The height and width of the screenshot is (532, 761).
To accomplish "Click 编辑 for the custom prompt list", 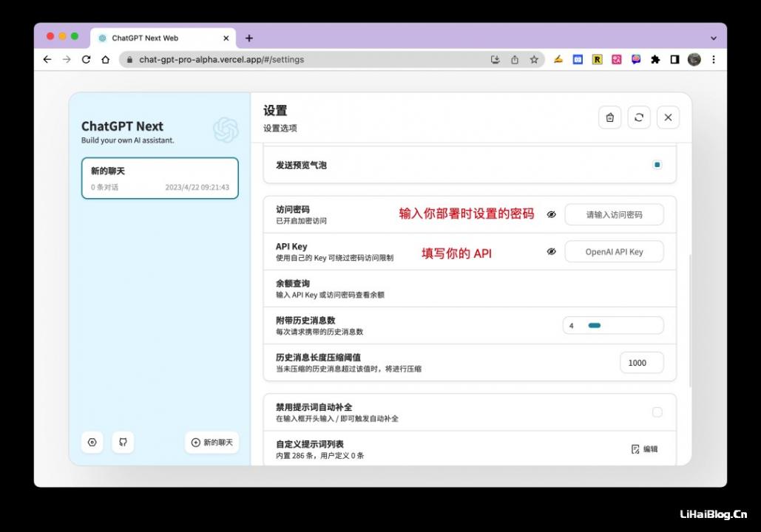I will pyautogui.click(x=645, y=449).
